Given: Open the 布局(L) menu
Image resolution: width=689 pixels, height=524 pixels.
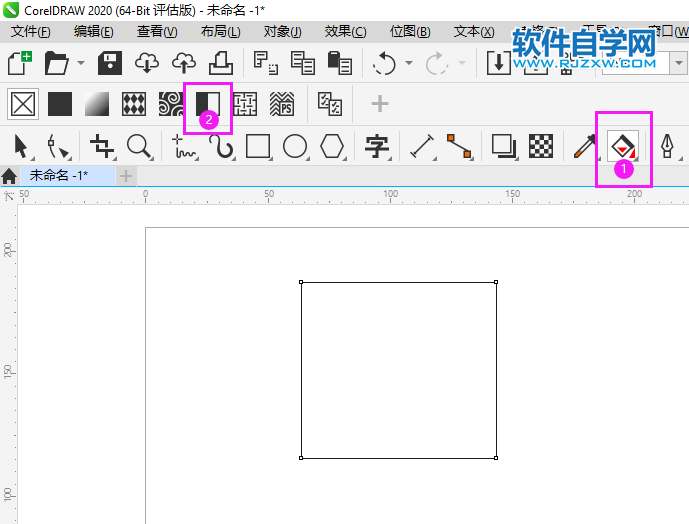Looking at the screenshot, I should pos(221,32).
